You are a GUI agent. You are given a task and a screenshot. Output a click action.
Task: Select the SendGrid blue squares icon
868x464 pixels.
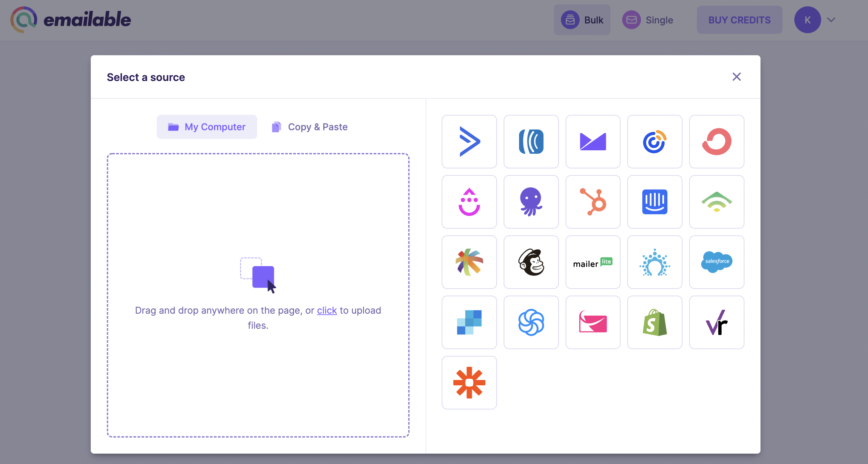coord(469,322)
